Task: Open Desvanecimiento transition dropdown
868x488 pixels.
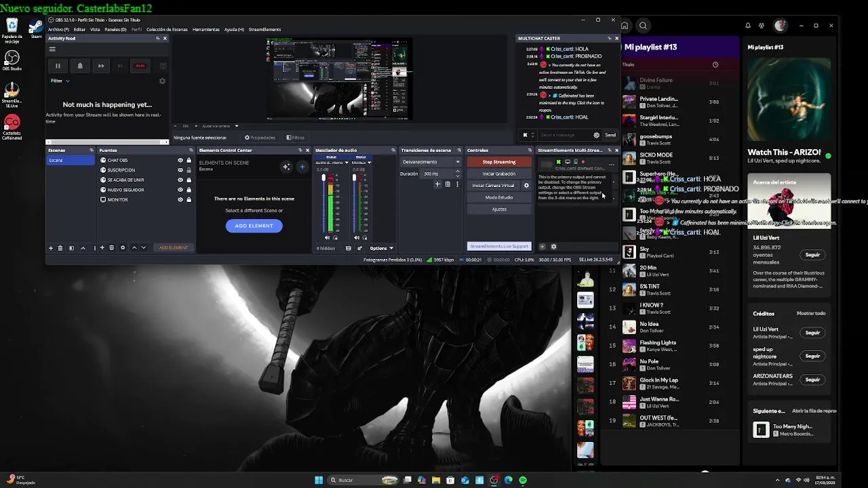Action: click(x=431, y=162)
